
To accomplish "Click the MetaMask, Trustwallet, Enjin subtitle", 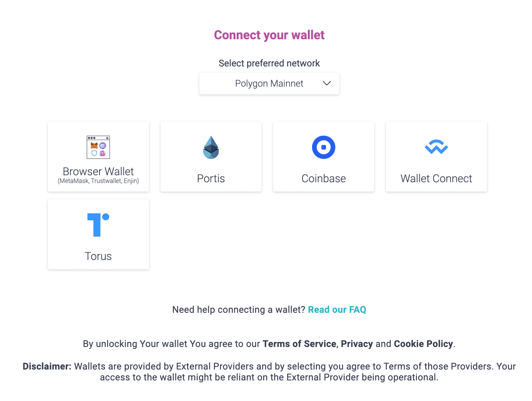I will pyautogui.click(x=98, y=181).
